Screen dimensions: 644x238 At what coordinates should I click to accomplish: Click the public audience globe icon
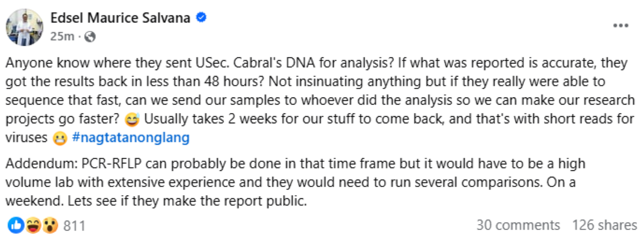(90, 37)
